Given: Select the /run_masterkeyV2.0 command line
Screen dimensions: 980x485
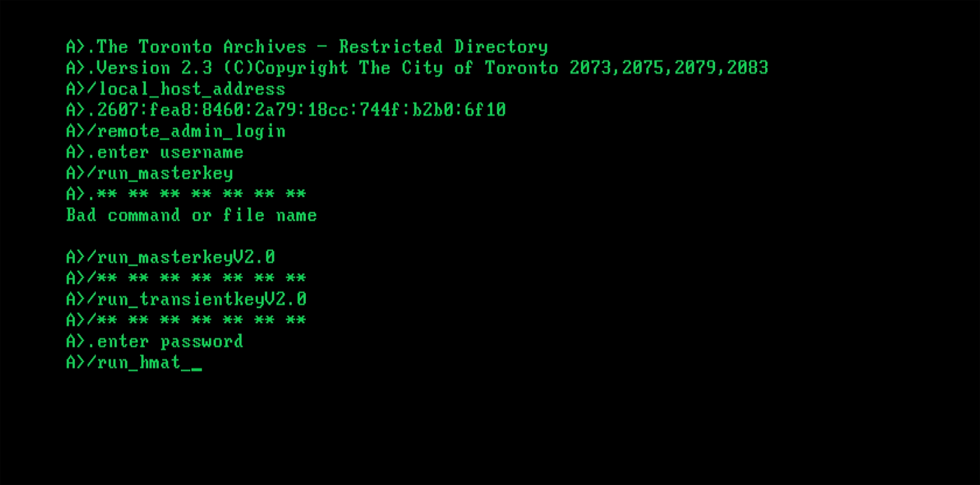Looking at the screenshot, I should click(x=171, y=257).
